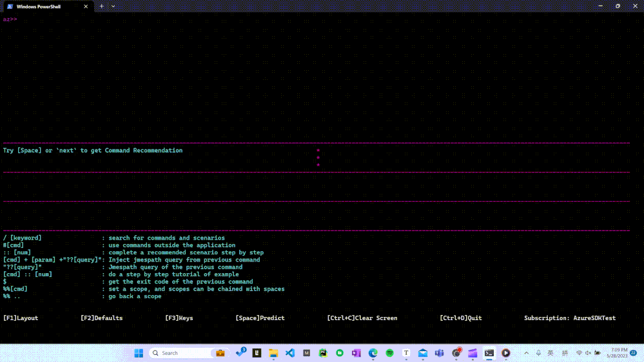Click 'Jmespath query of the previous command' text
Image resolution: width=644 pixels, height=362 pixels.
tap(175, 267)
